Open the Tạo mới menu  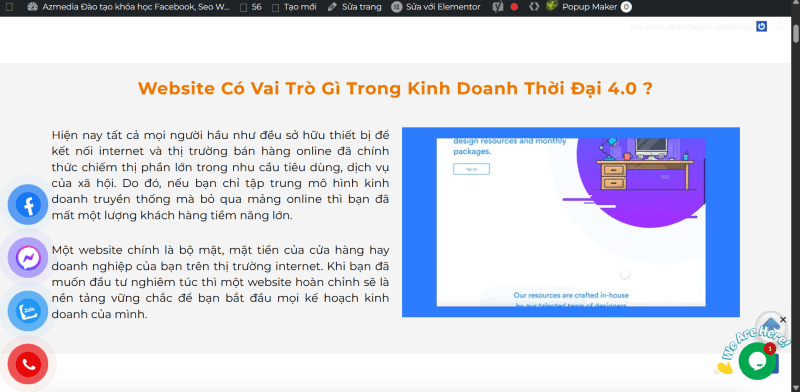294,7
